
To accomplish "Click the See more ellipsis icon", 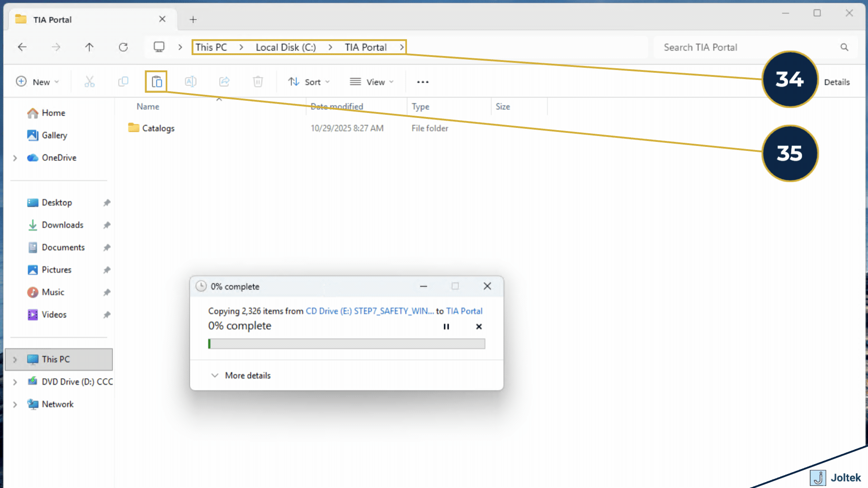I will click(422, 82).
